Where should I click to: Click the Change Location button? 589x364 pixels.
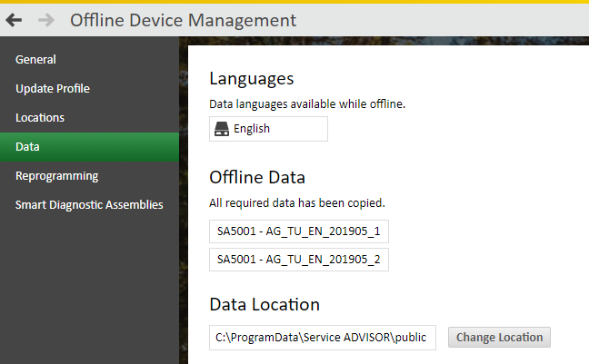point(499,338)
